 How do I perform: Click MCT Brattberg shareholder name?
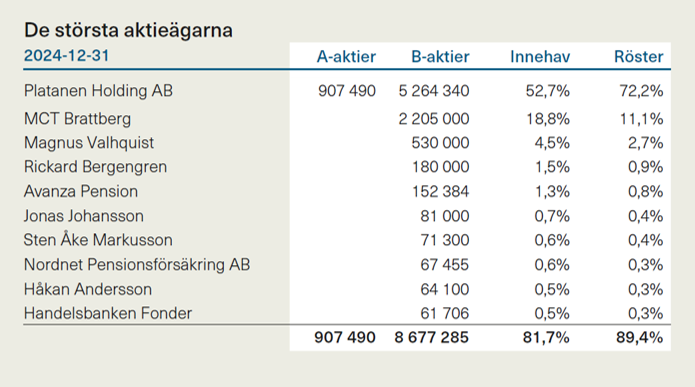point(78,119)
